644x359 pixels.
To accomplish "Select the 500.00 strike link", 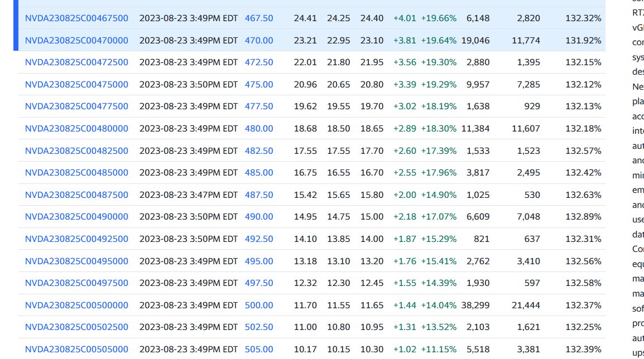I will [259, 305].
